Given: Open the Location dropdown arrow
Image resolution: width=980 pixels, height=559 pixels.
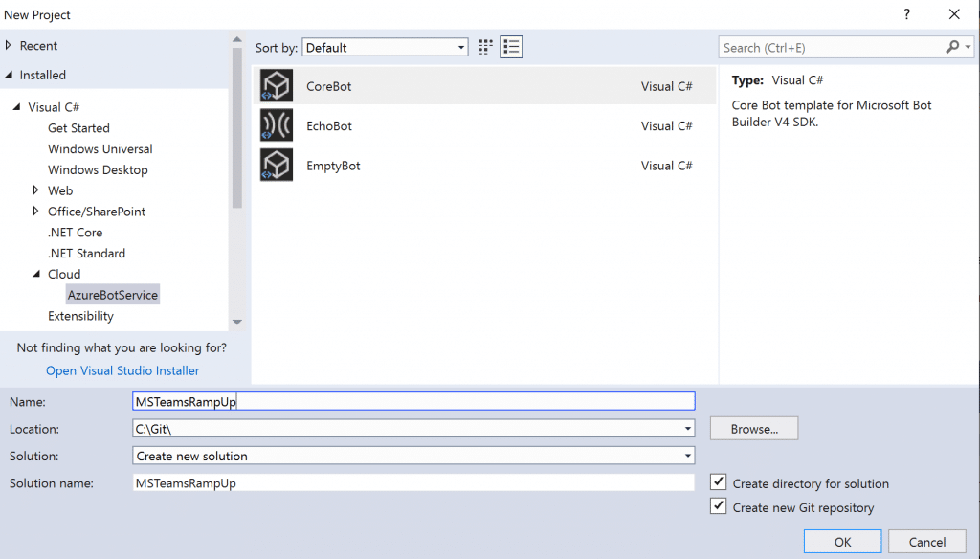Looking at the screenshot, I should click(x=687, y=429).
